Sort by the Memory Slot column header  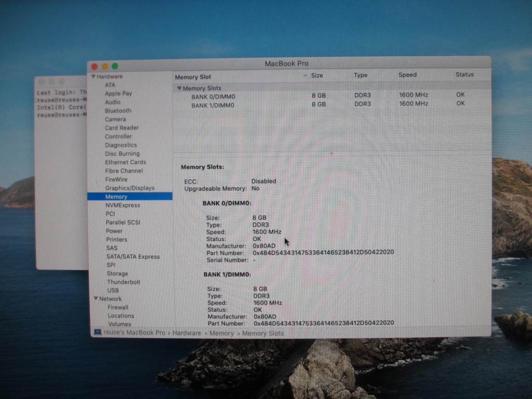[x=193, y=77]
